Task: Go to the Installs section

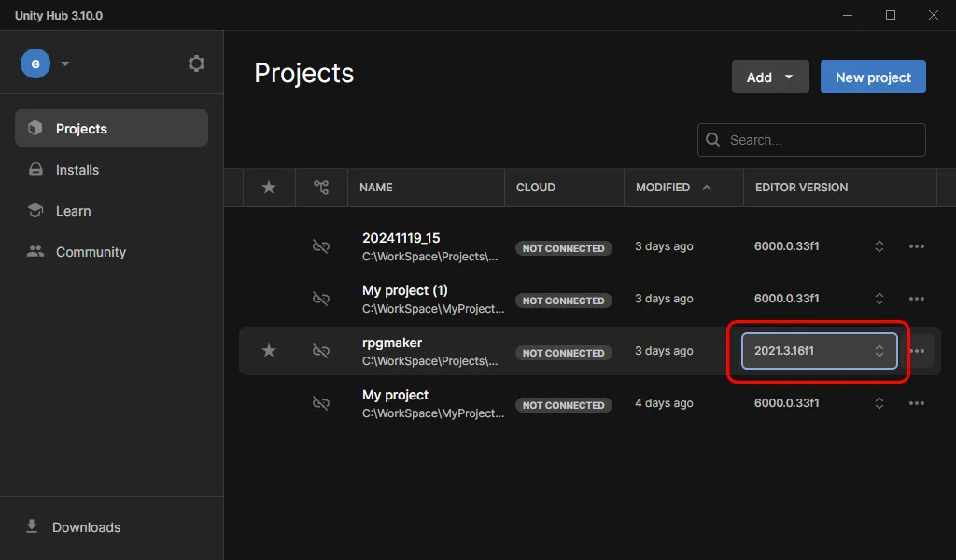Action: pos(77,170)
